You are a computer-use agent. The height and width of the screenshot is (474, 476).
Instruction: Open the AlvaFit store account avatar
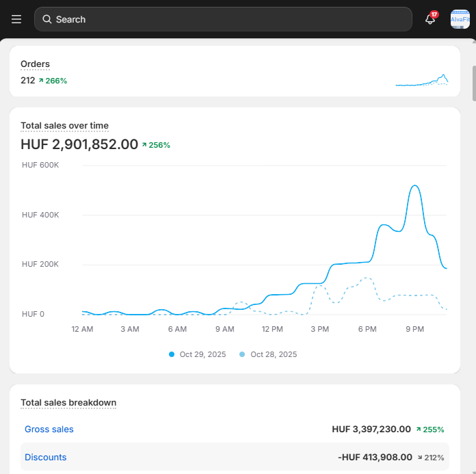[x=460, y=19]
